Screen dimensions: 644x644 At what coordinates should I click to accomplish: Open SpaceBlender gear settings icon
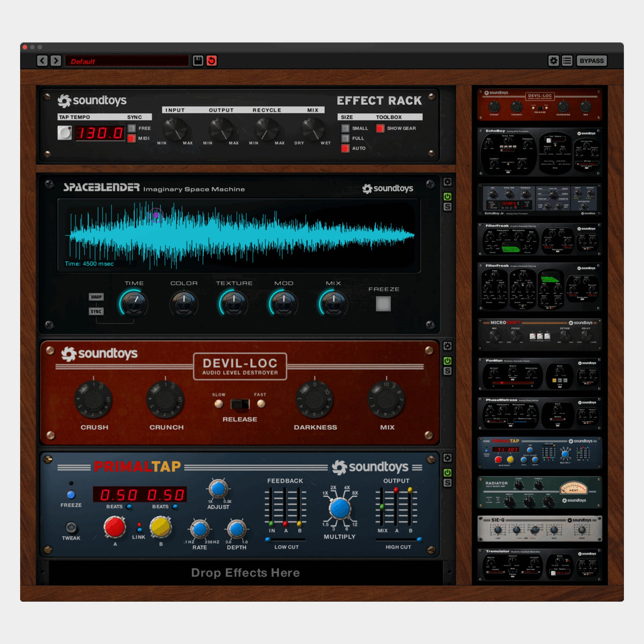tap(448, 182)
